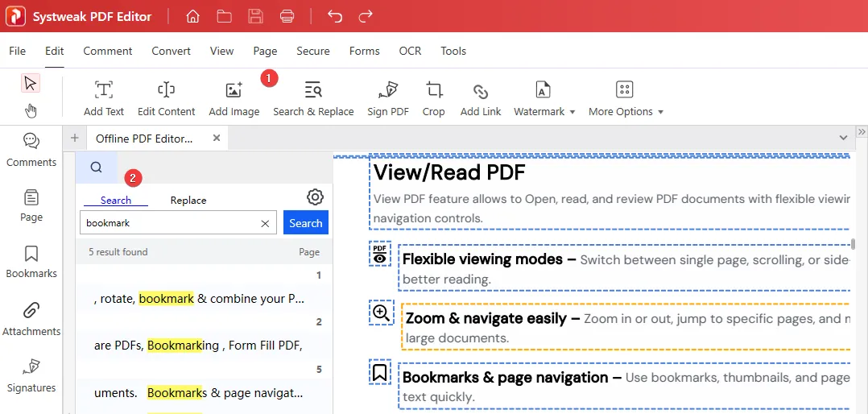
Task: Click the magnifier search panel icon
Action: (97, 168)
